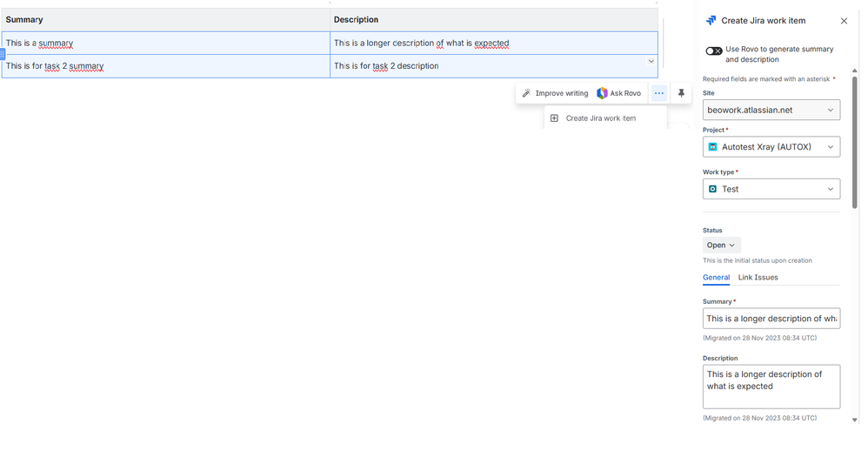Click into the Summary input field
Screen dimensions: 868x451
click(771, 319)
